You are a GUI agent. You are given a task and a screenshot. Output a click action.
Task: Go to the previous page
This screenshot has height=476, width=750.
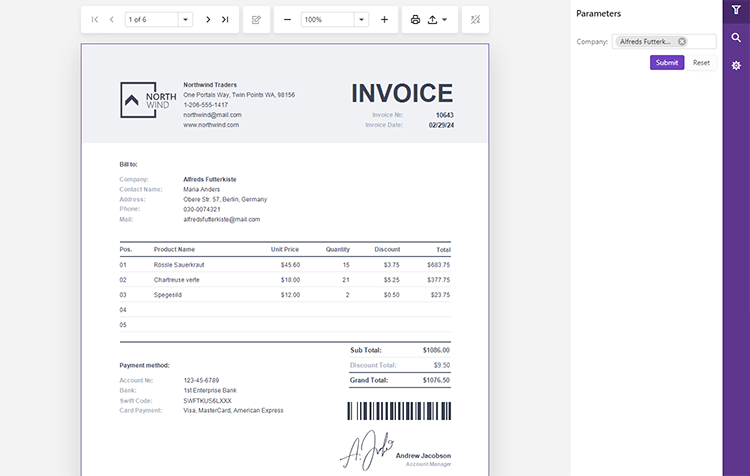point(111,20)
